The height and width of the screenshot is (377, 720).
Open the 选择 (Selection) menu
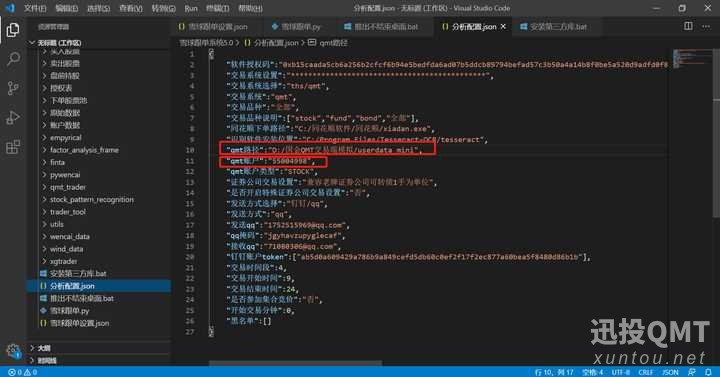pyautogui.click(x=98, y=8)
